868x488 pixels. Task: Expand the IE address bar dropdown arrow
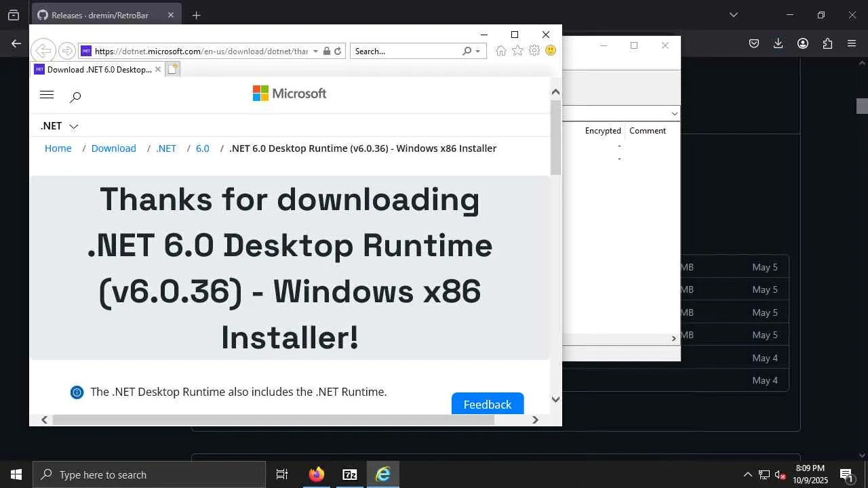[315, 51]
